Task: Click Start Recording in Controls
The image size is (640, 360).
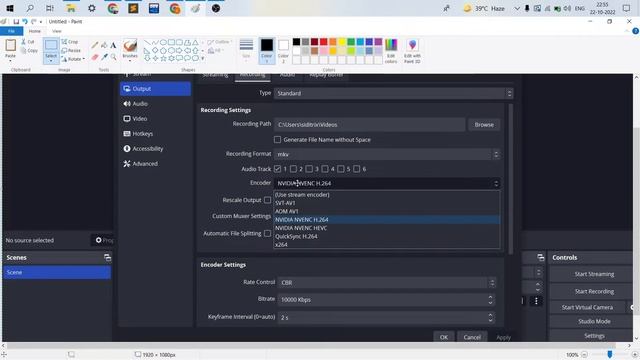Action: pyautogui.click(x=594, y=291)
